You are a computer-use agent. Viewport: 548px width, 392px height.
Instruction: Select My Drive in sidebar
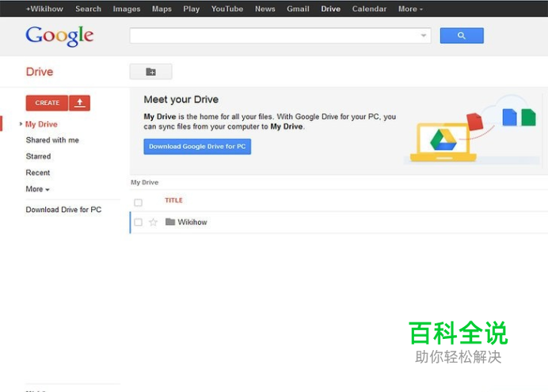coord(41,124)
